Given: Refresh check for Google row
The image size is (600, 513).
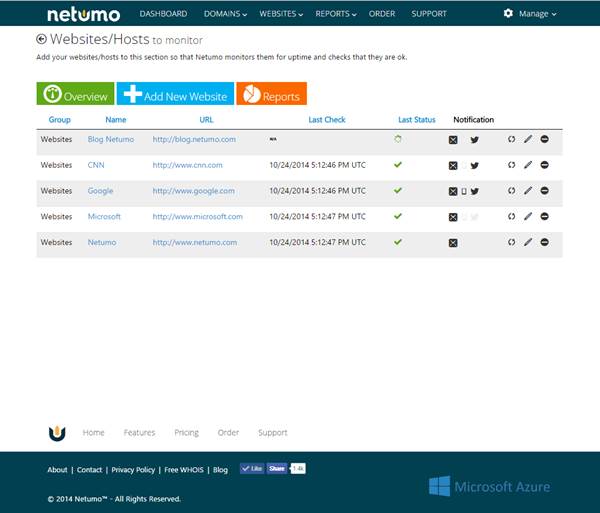Looking at the screenshot, I should point(512,191).
